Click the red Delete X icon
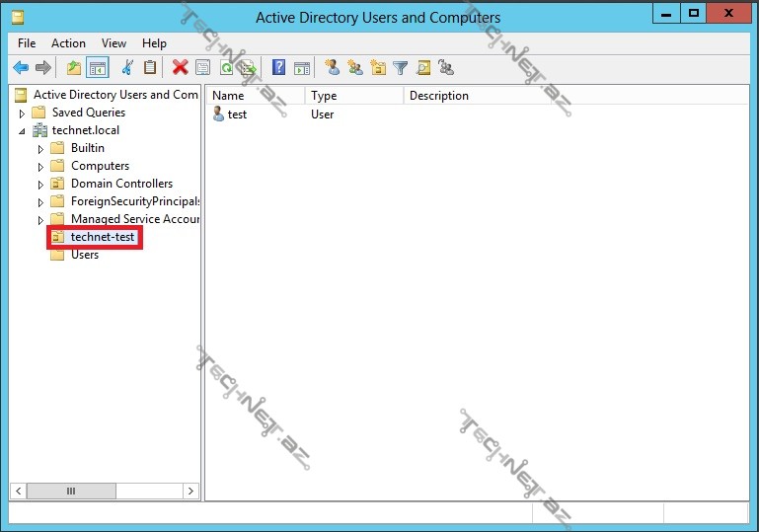 click(x=180, y=68)
